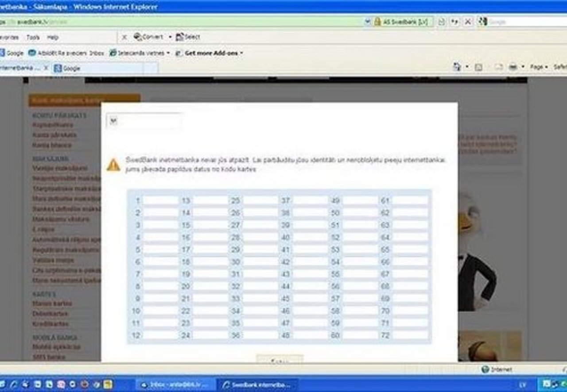Image resolution: width=567 pixels, height=392 pixels.
Task: Click the LV language indicator on taskbar
Action: [523, 385]
